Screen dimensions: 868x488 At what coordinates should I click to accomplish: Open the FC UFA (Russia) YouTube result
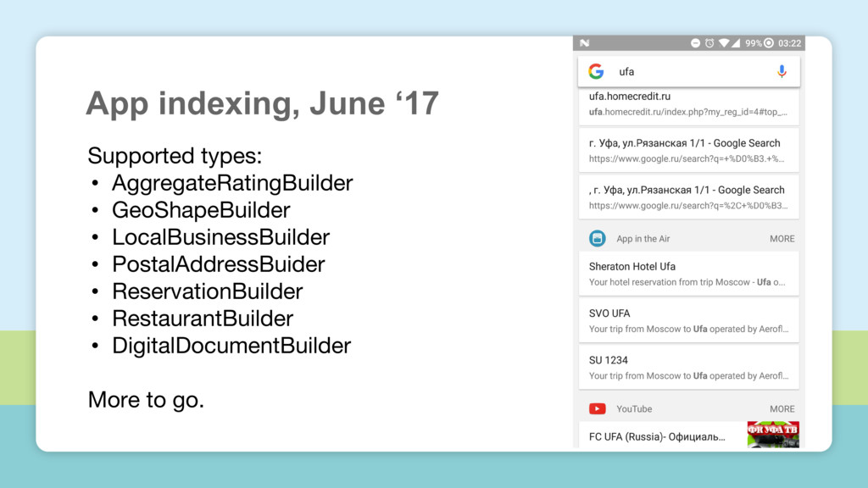click(663, 435)
